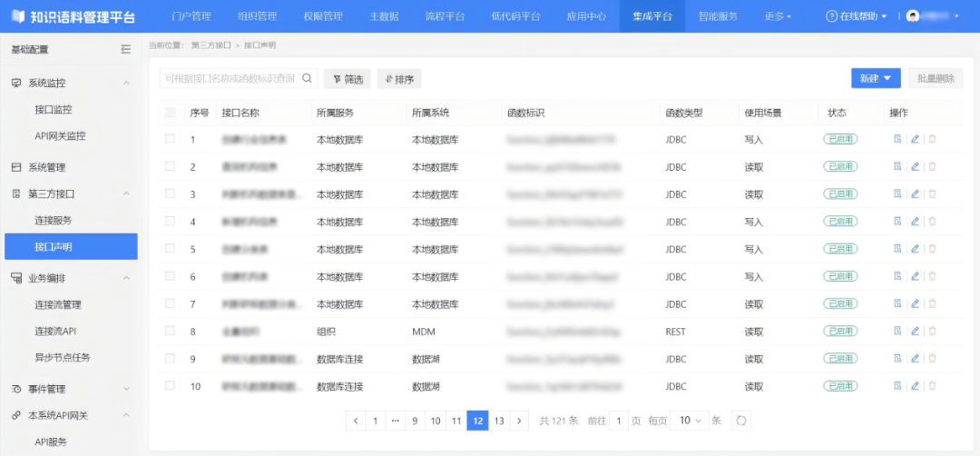Click the 批量删除 button

(936, 78)
